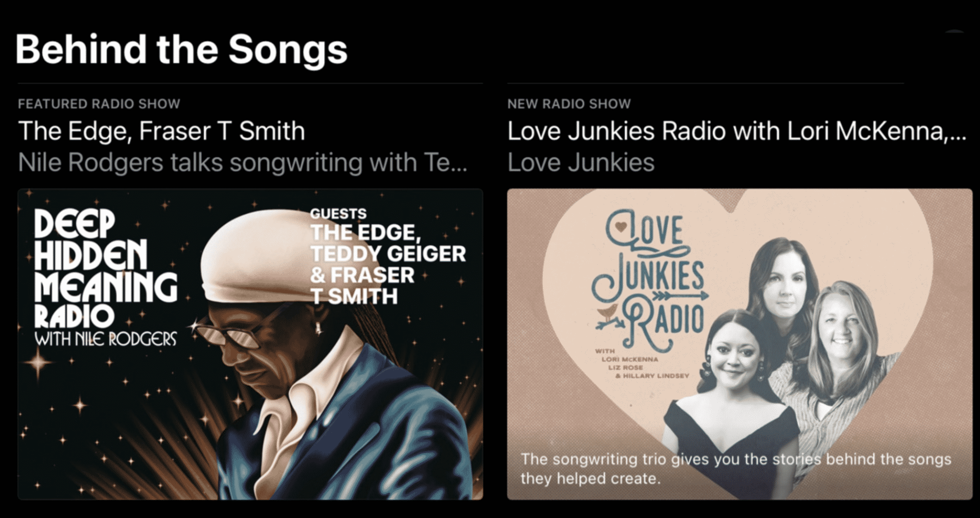Click the large sparkle star below With Nile Rodgers
This screenshot has width=980, height=518.
[x=38, y=362]
